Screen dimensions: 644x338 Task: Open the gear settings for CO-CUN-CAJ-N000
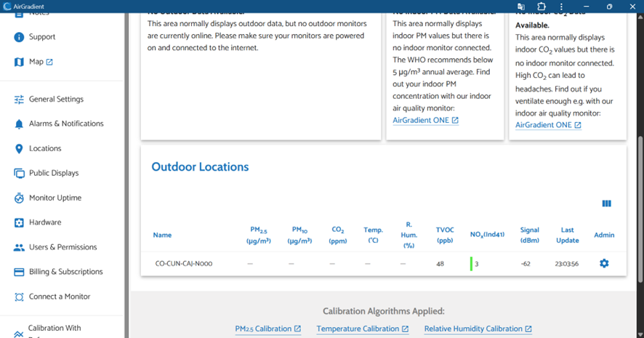603,263
